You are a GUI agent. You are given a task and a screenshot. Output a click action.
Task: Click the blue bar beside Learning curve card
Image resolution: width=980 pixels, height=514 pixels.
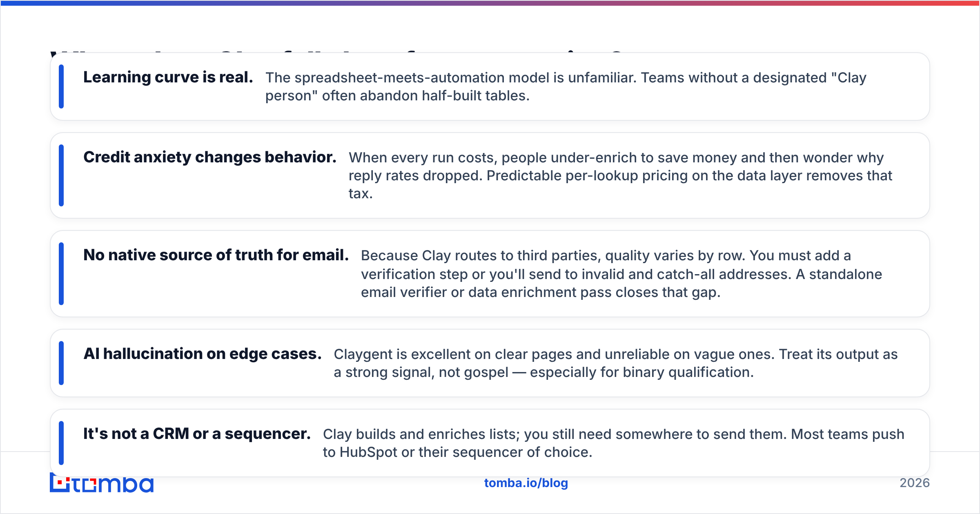[x=61, y=86]
